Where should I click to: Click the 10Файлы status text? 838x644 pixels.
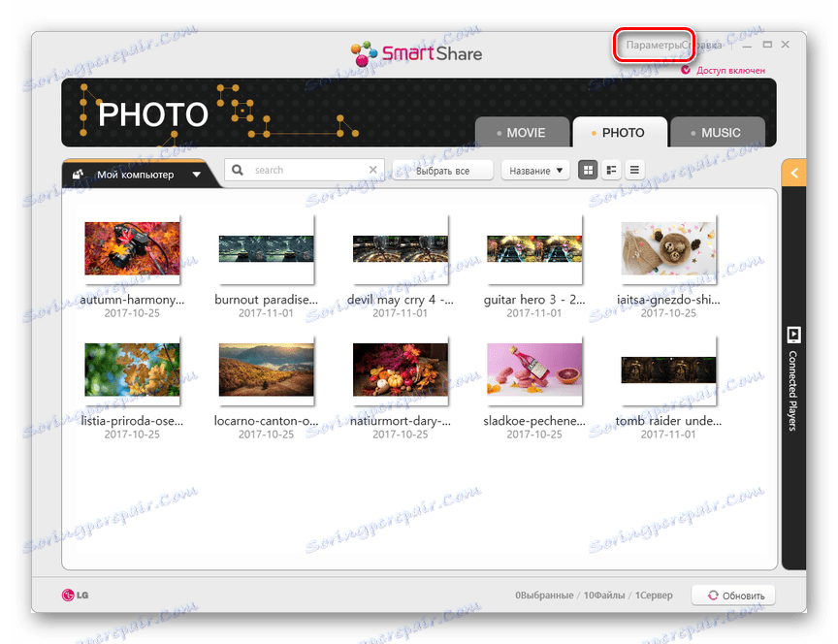coord(604,596)
